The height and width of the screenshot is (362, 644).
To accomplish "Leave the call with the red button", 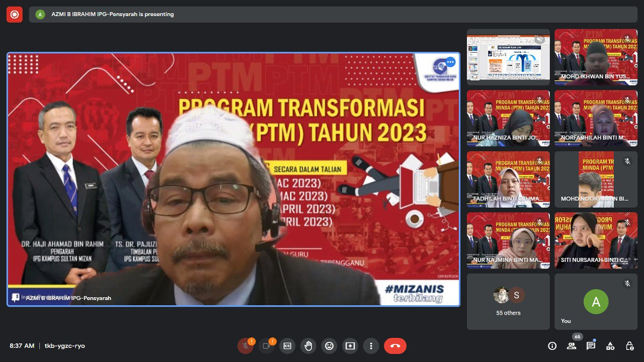I will click(x=395, y=346).
